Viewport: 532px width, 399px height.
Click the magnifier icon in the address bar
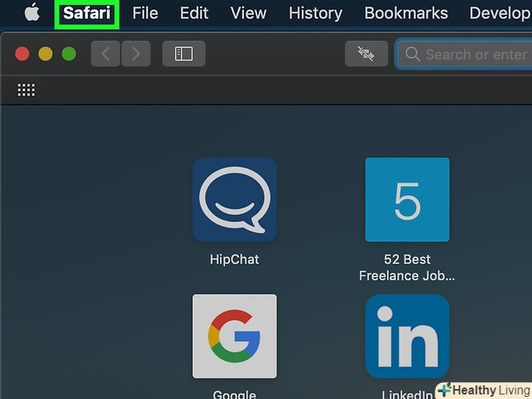(x=413, y=54)
